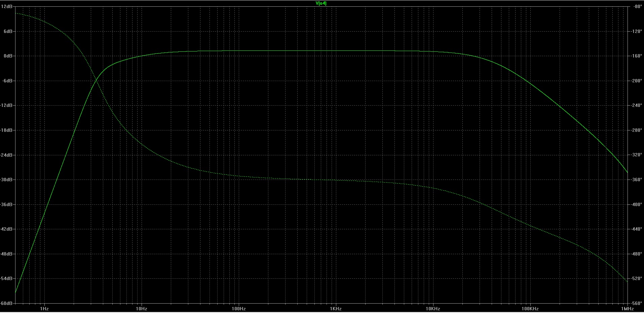Click the 1KHz frequency axis label
644x313 pixels.
336,309
